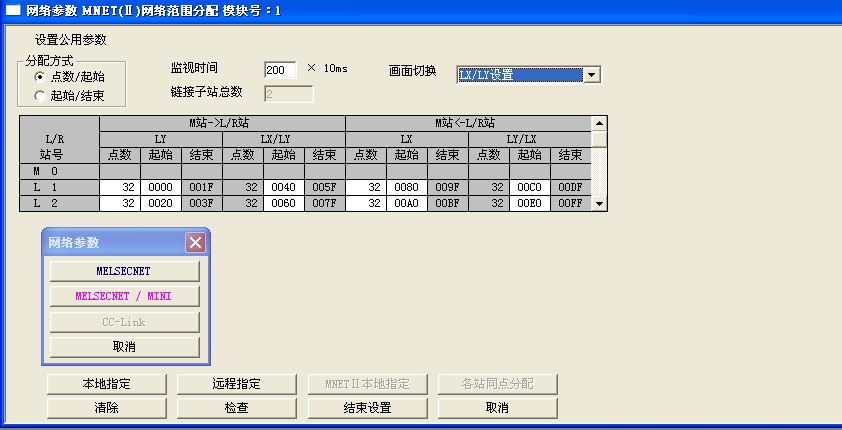842x430 pixels.
Task: Click the 检查 button
Action: point(237,408)
